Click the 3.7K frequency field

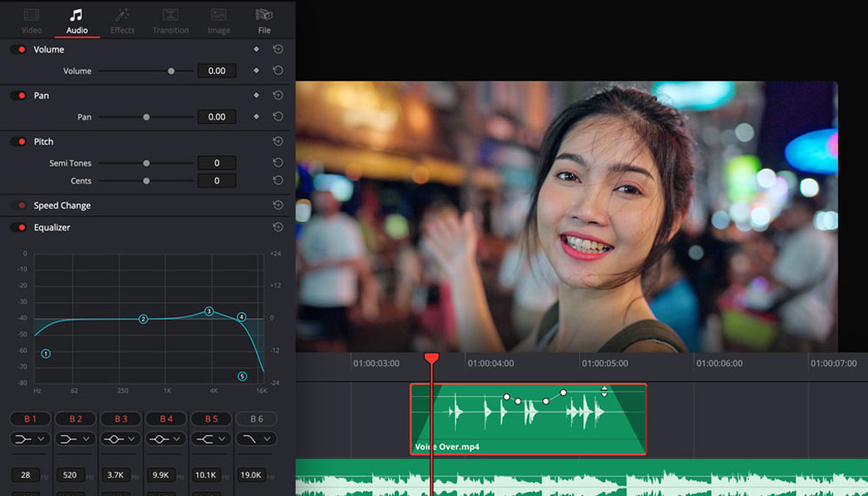pos(116,475)
